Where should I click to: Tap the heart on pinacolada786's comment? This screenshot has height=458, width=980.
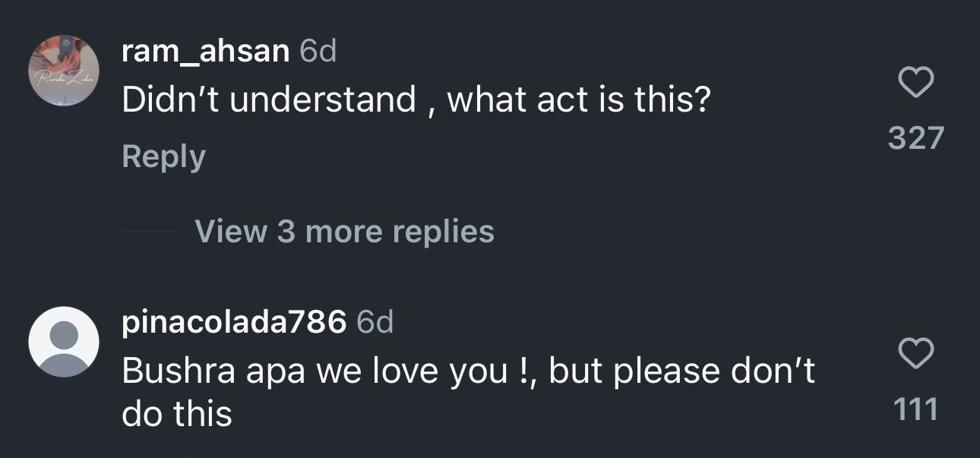pyautogui.click(x=915, y=353)
